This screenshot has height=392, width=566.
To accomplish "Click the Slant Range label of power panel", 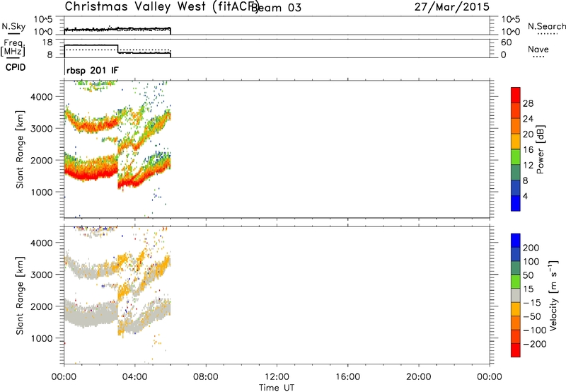I will 20,149.
